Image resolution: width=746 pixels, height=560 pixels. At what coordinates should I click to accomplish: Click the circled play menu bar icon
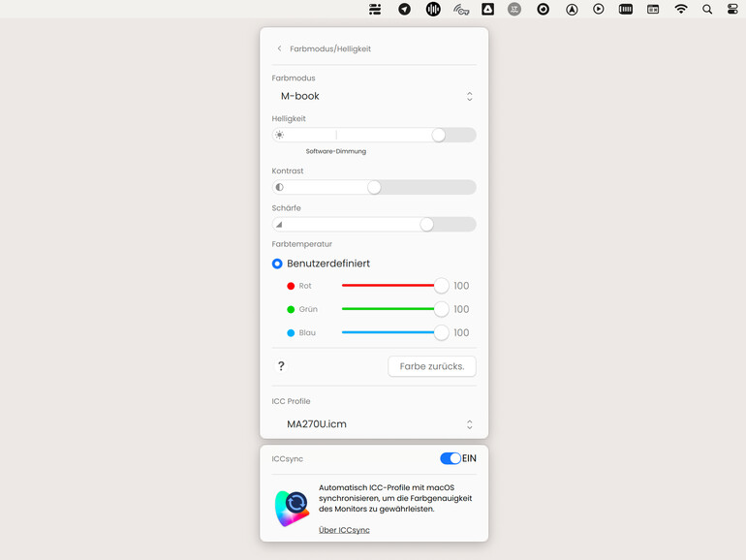[x=599, y=9]
